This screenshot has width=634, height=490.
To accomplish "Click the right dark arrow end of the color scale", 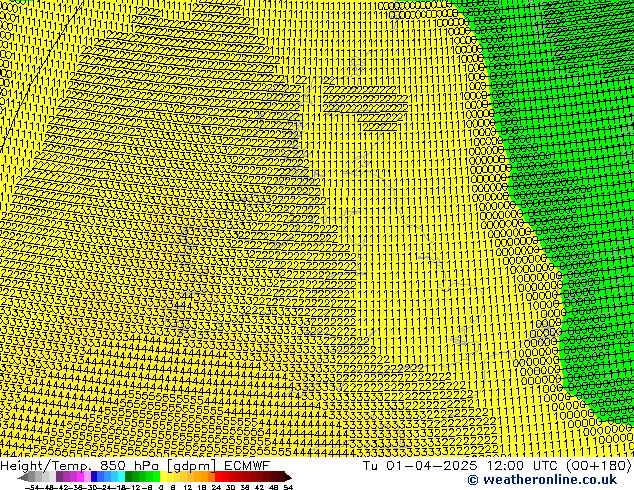I will (x=288, y=477).
